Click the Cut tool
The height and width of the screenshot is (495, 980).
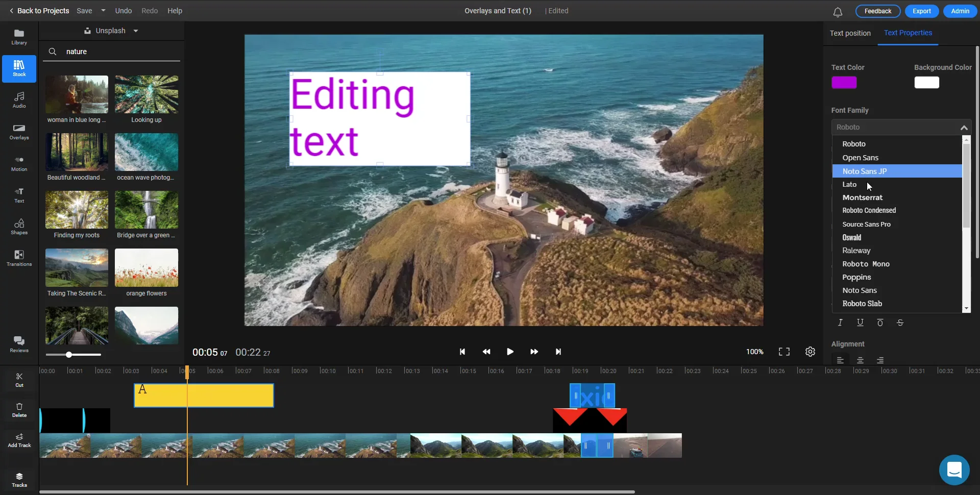click(x=19, y=380)
